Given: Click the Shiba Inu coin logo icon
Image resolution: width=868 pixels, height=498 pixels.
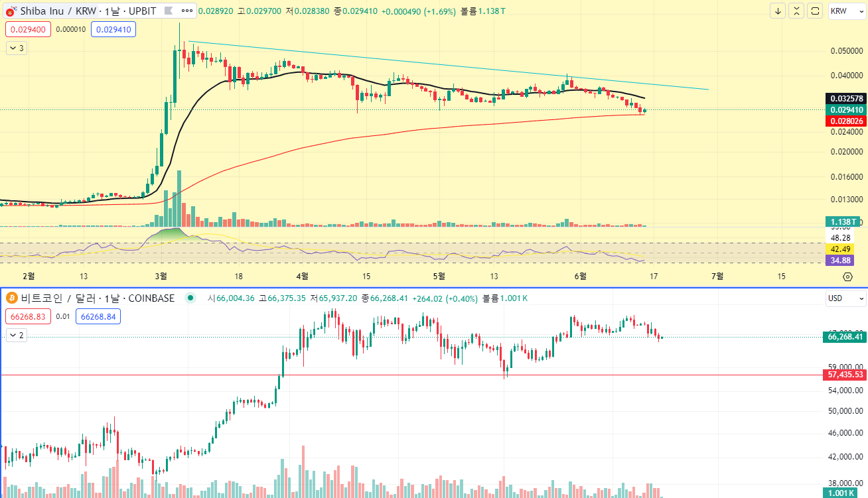Looking at the screenshot, I should tap(11, 11).
